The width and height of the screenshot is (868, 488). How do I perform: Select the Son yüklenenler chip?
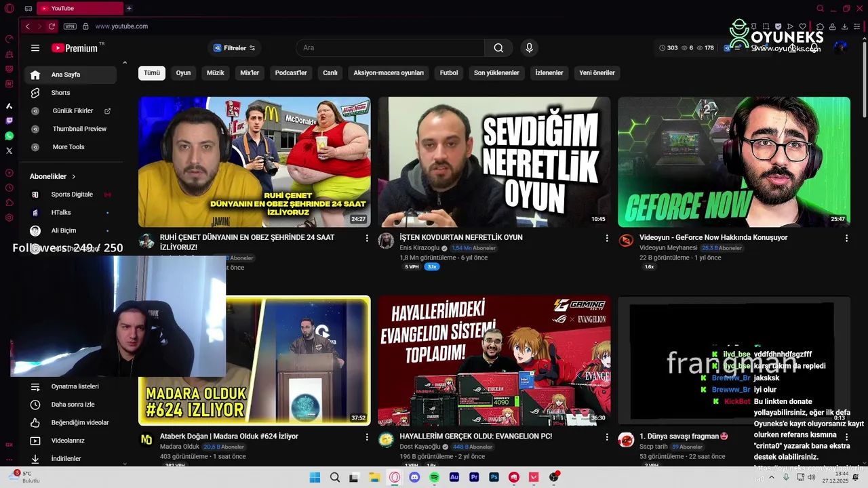[x=496, y=73]
